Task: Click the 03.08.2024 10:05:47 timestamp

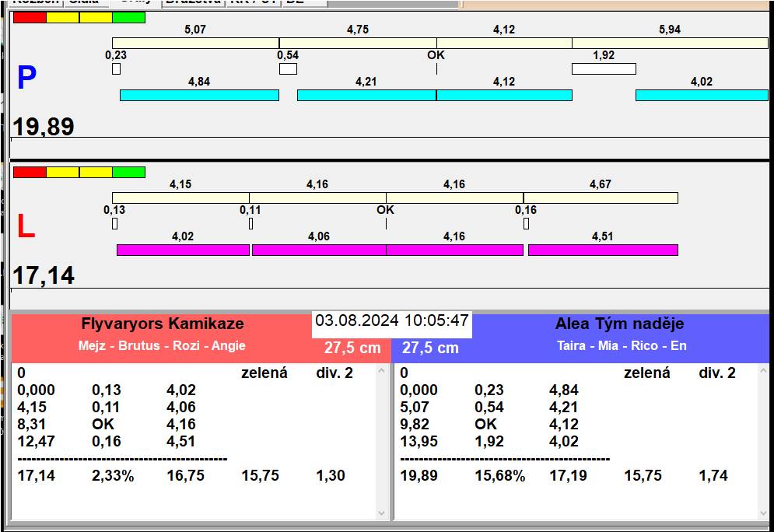Action: tap(392, 320)
